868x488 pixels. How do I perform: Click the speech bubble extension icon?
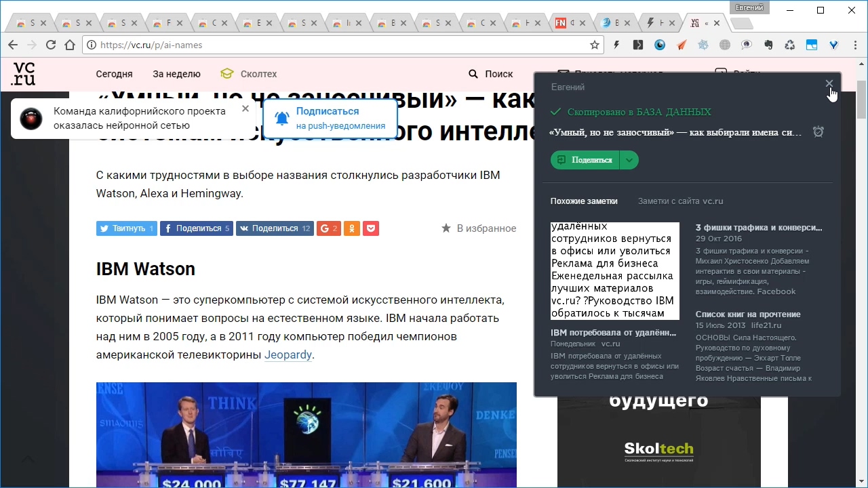(x=747, y=45)
